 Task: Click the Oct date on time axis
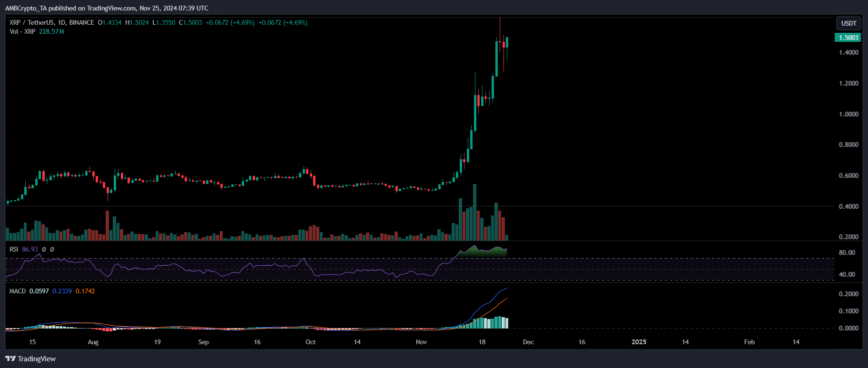(x=310, y=342)
